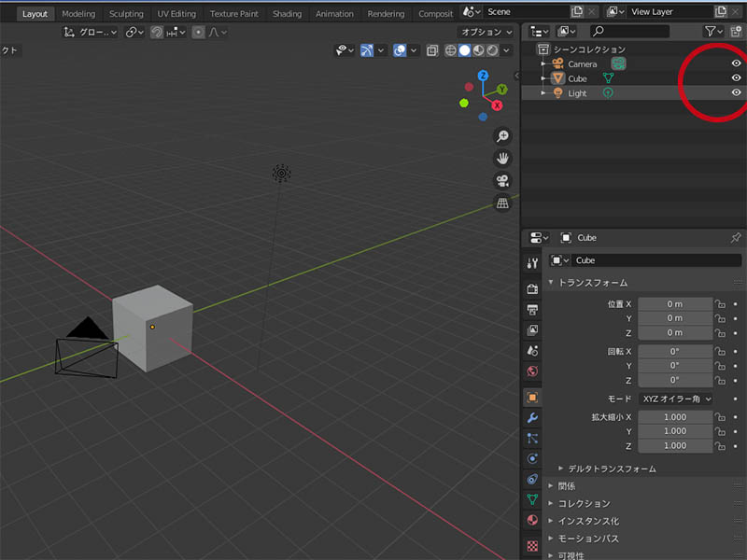Open the Object Data green triangle tab

pos(532,500)
